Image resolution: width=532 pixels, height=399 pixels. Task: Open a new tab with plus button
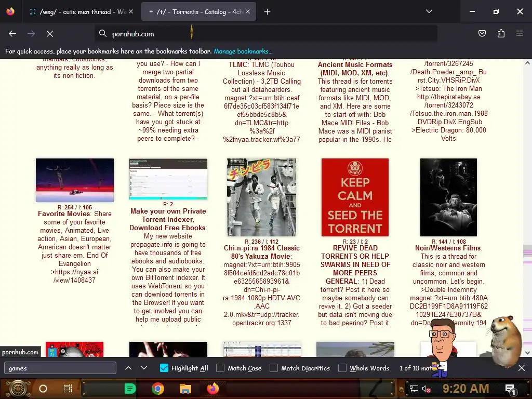(268, 12)
